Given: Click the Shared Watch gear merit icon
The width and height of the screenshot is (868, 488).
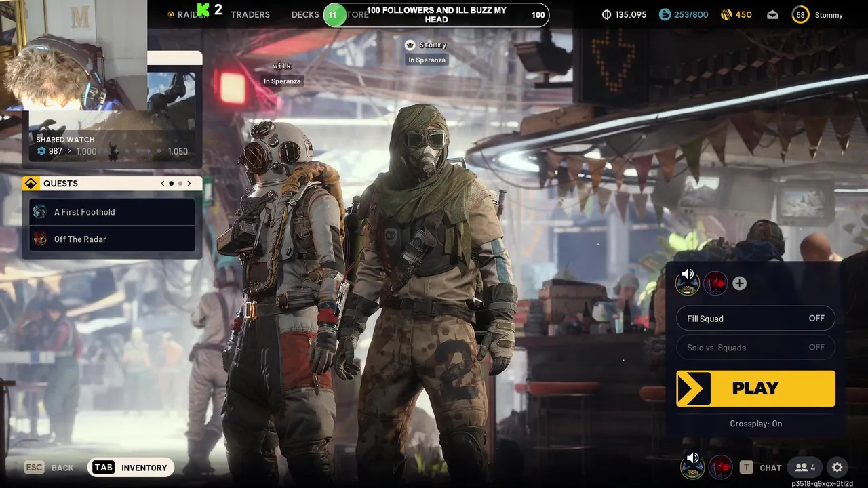Looking at the screenshot, I should (41, 151).
